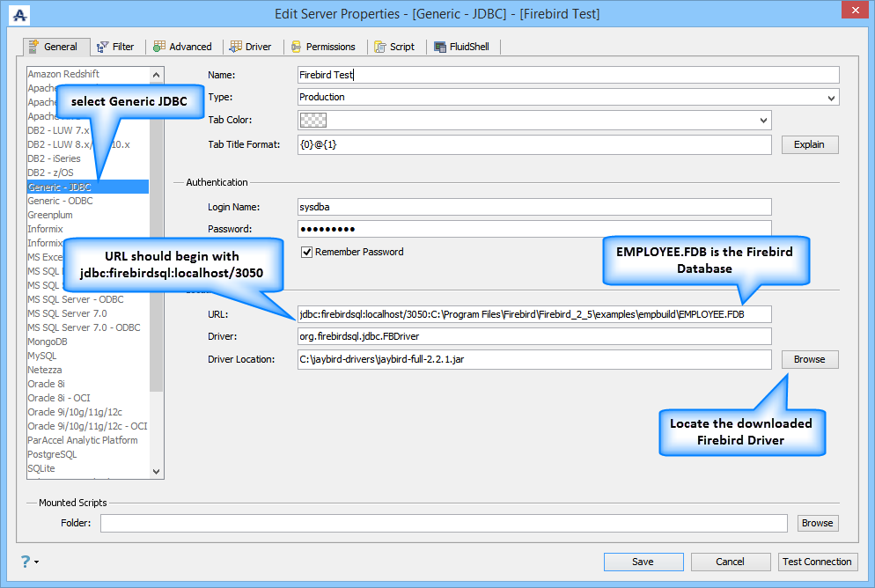Select DB2 - iSeries in server list

[88, 158]
